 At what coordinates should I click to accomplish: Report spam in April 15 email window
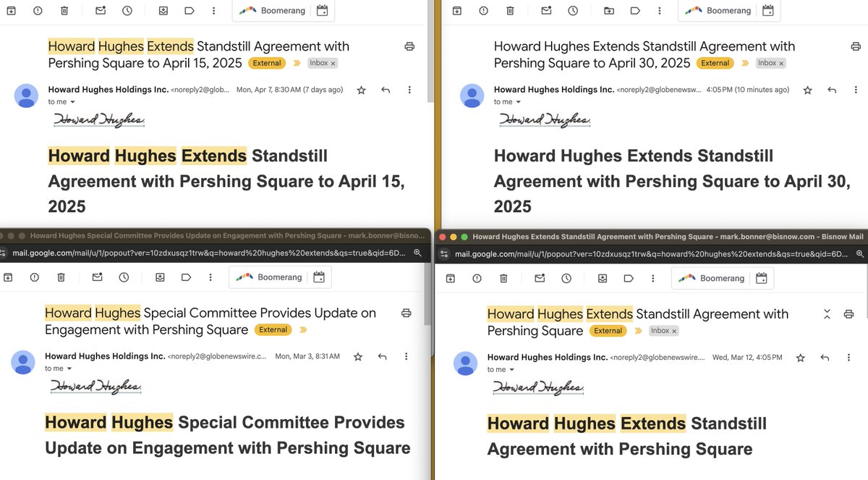point(37,11)
